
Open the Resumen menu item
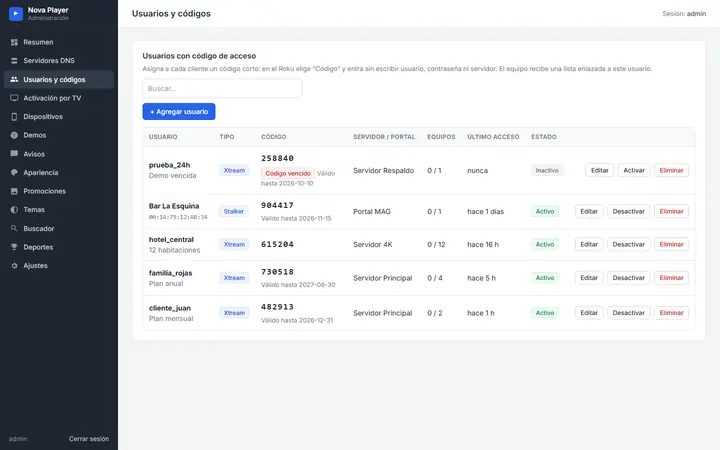[59, 42]
